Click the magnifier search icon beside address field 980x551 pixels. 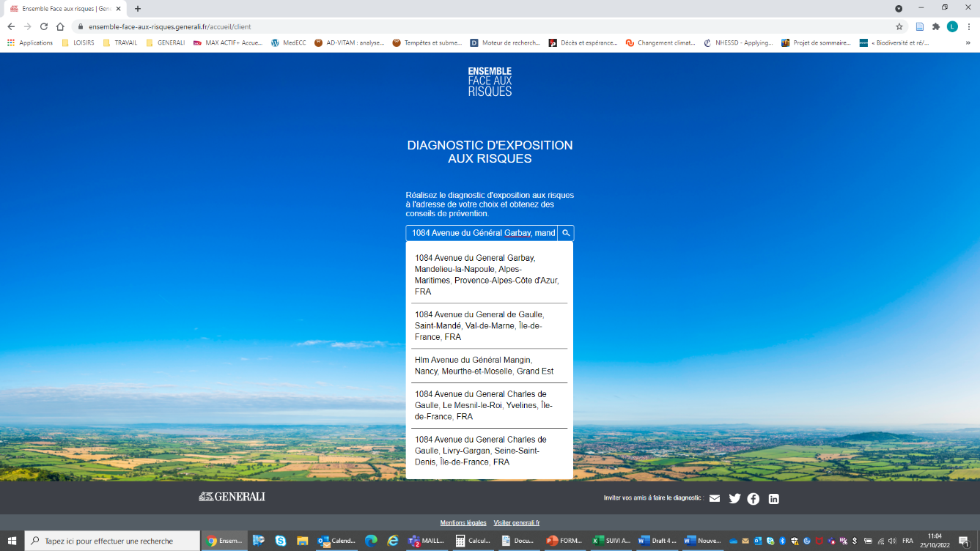(566, 233)
